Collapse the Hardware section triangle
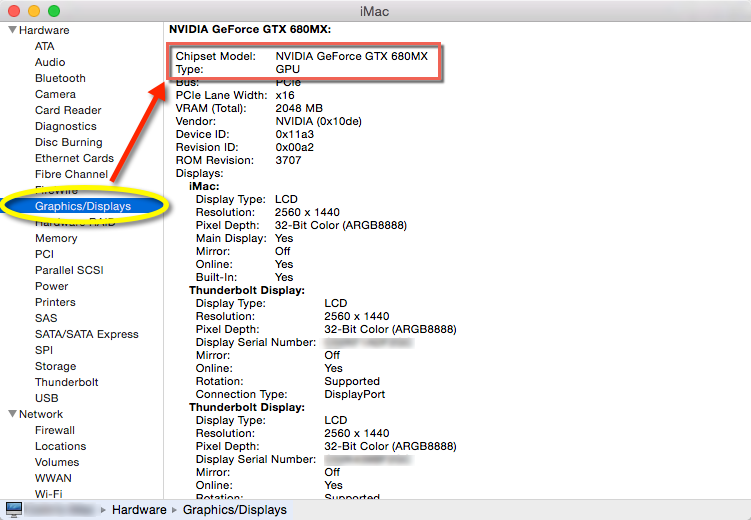The image size is (751, 520). tap(12, 30)
